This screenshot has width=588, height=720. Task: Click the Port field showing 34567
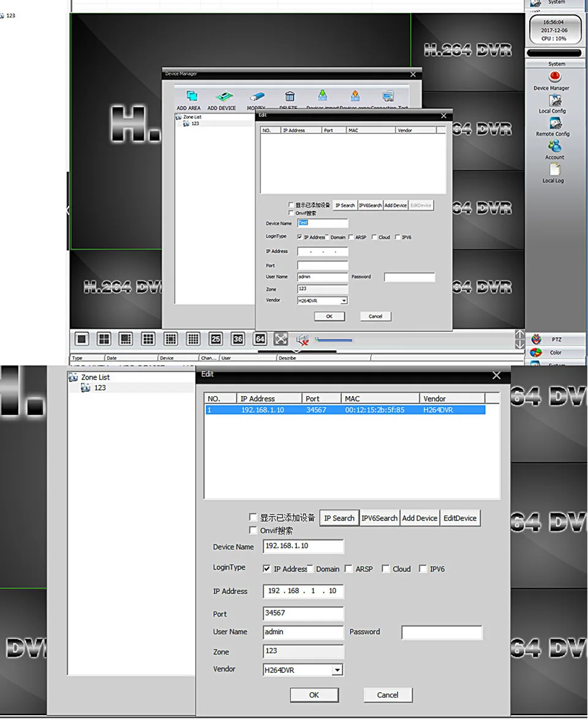[303, 613]
